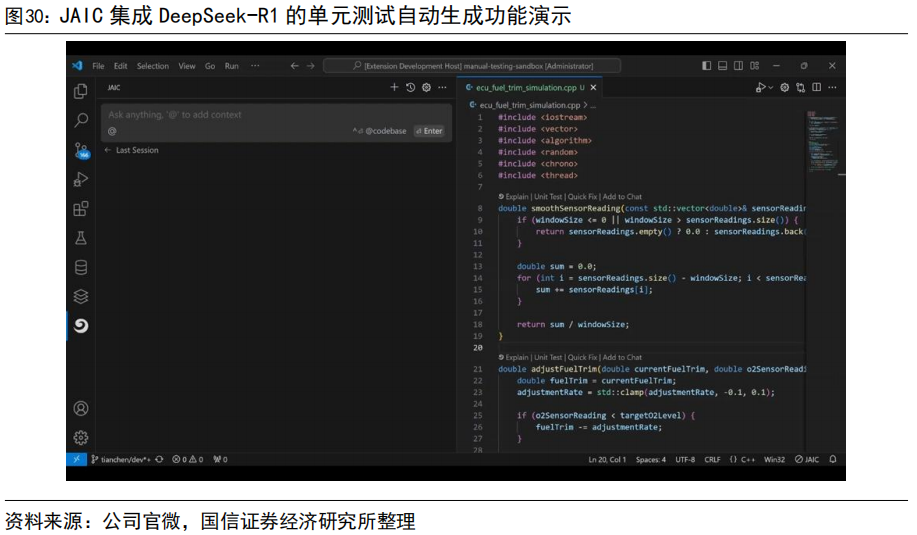Click the Enter button in JAIC chat

pos(429,131)
